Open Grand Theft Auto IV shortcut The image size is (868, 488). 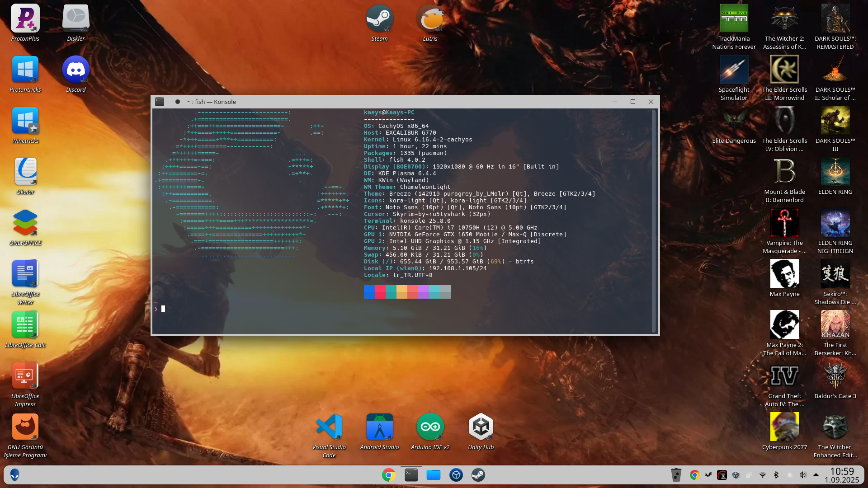784,376
